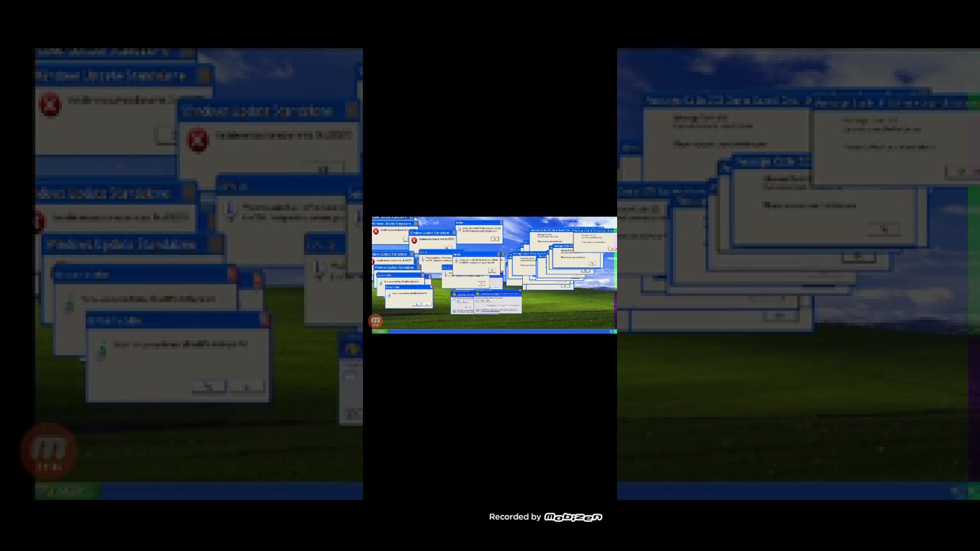Viewport: 980px width, 551px height.
Task: Close the frontmost dialog with two answer buttons
Action: point(432,287)
